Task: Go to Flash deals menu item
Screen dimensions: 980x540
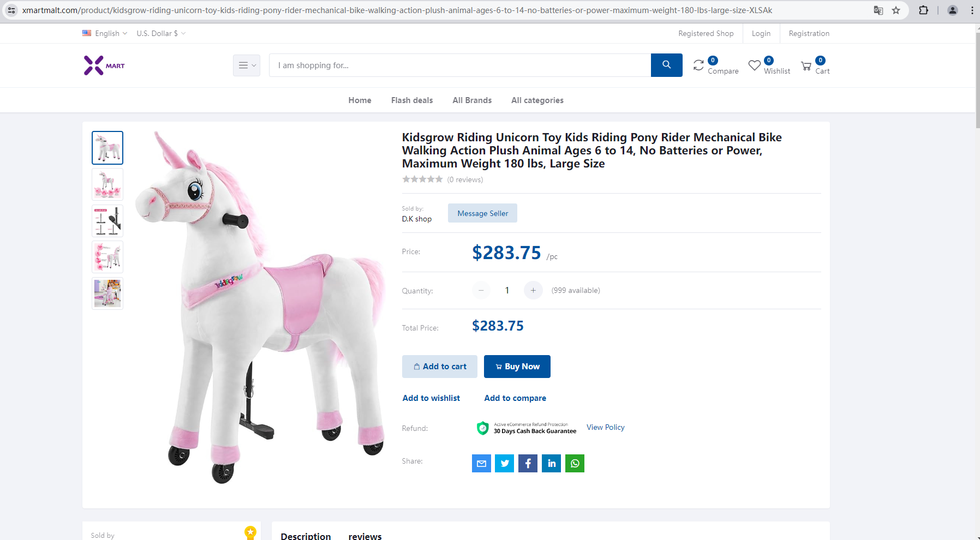Action: point(412,100)
